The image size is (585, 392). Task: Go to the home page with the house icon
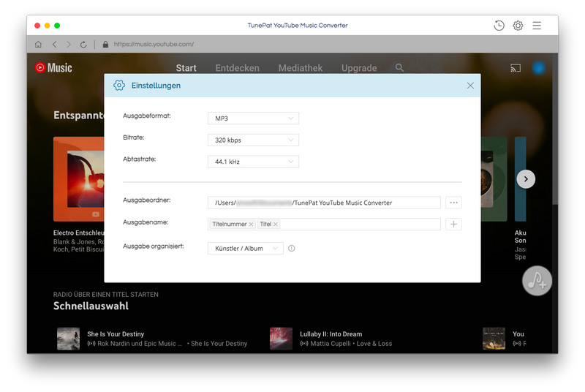(38, 45)
